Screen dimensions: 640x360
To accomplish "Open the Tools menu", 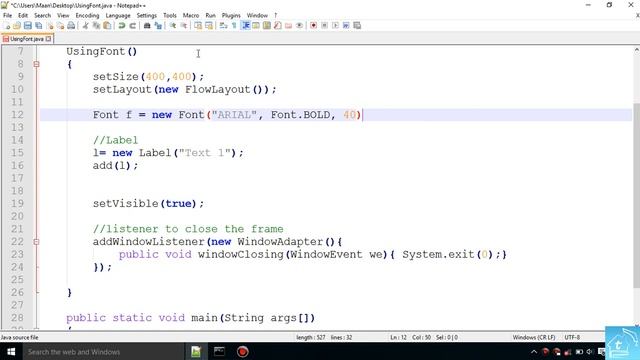I will 170,16.
